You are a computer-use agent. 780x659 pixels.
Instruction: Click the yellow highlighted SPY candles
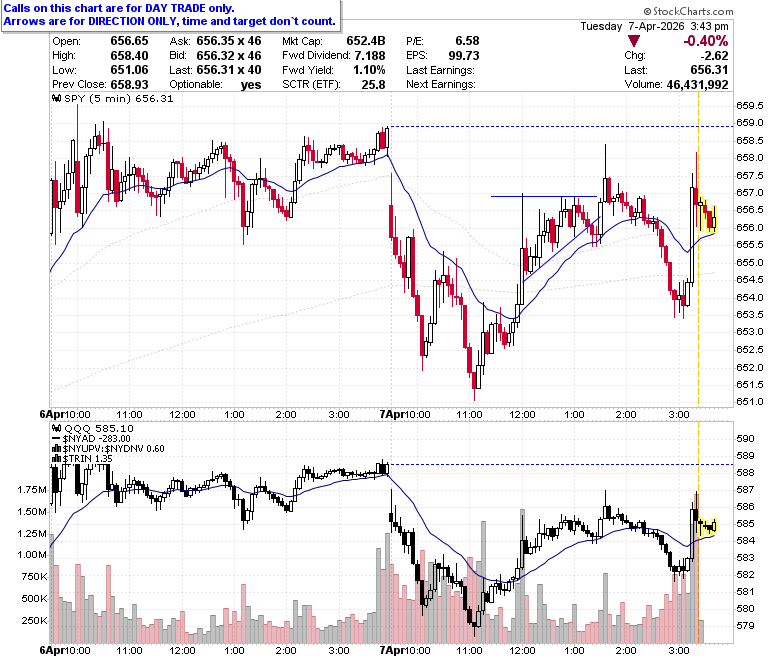(x=706, y=215)
